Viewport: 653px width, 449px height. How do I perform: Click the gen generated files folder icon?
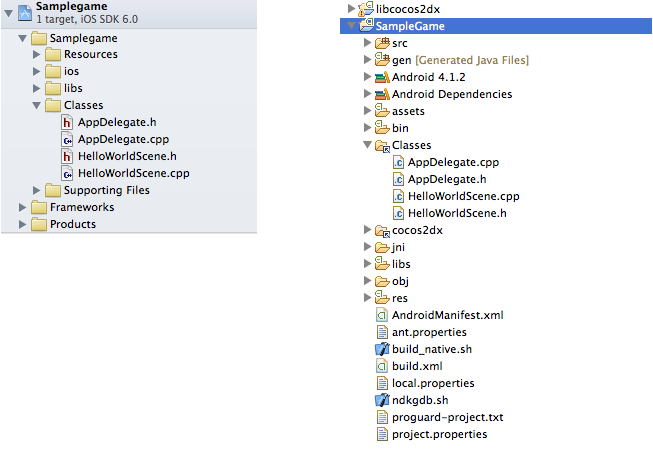click(x=382, y=60)
